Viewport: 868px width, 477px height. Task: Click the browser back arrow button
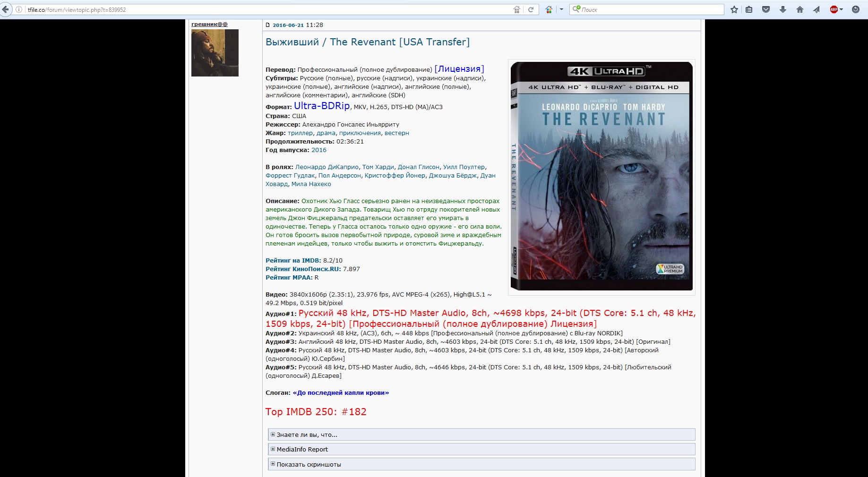point(5,9)
